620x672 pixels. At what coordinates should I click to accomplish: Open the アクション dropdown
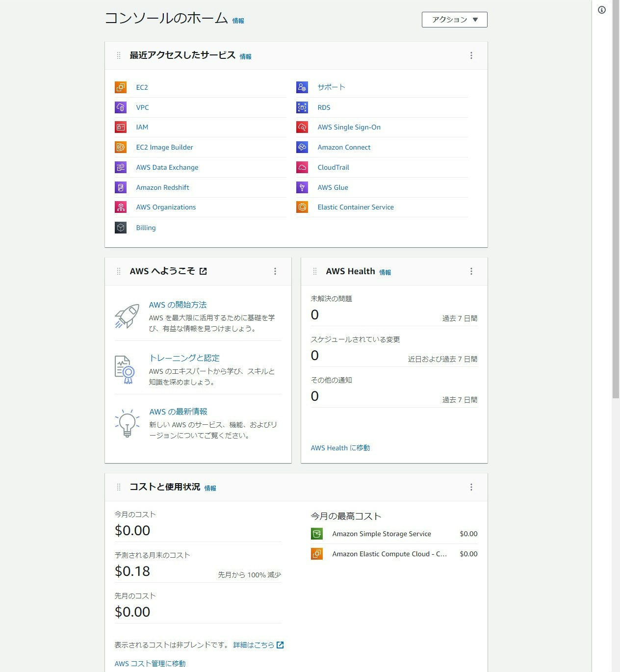coord(455,20)
